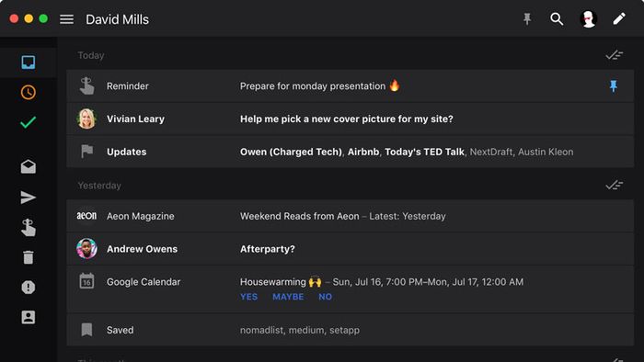Screen dimensions: 644x362
Task: Open Trash in the sidebar
Action: point(29,257)
